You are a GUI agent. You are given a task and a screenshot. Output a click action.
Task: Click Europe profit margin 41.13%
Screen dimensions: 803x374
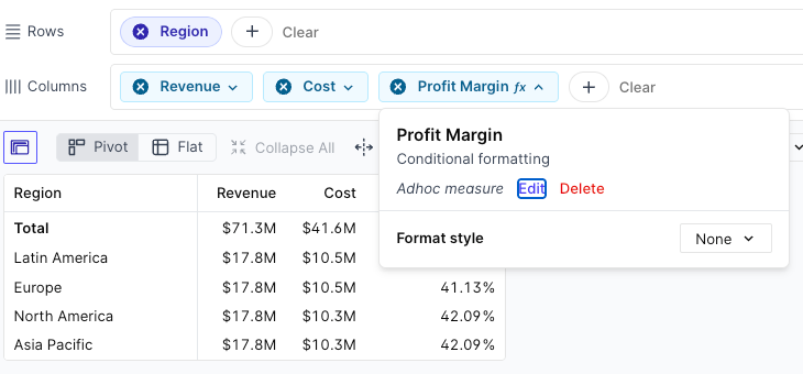click(x=468, y=288)
